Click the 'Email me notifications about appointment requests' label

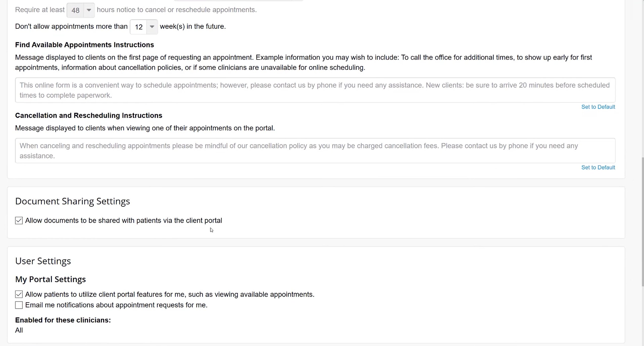(x=116, y=305)
